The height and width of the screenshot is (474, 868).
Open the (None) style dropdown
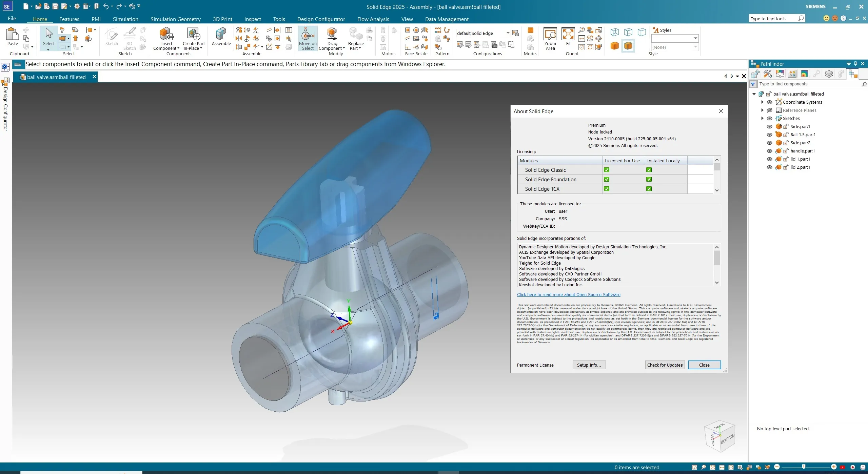click(695, 47)
